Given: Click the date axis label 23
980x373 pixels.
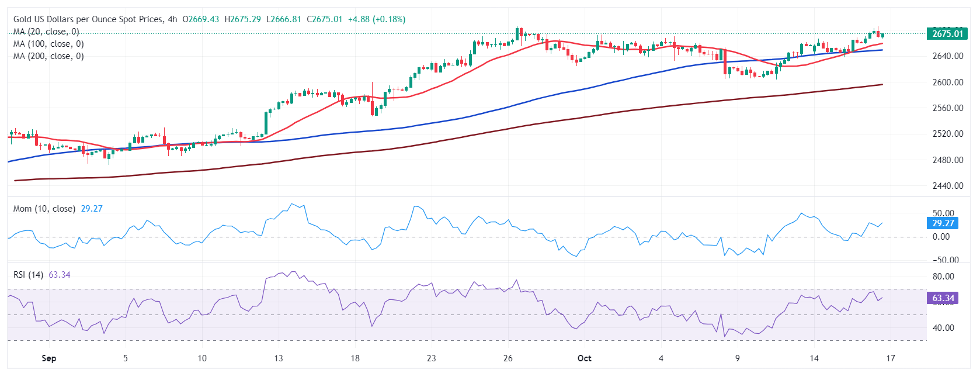Looking at the screenshot, I should coord(432,358).
